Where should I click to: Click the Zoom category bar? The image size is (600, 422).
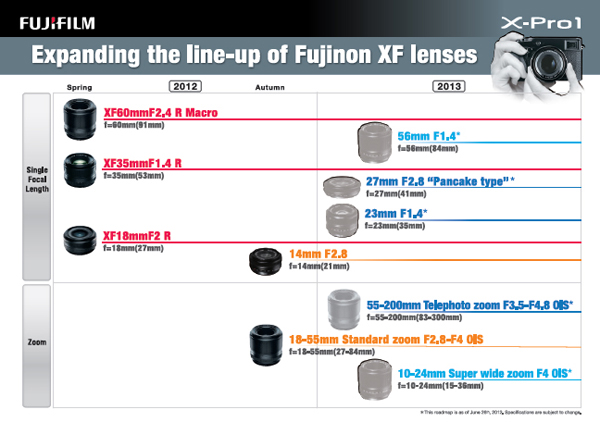37,346
